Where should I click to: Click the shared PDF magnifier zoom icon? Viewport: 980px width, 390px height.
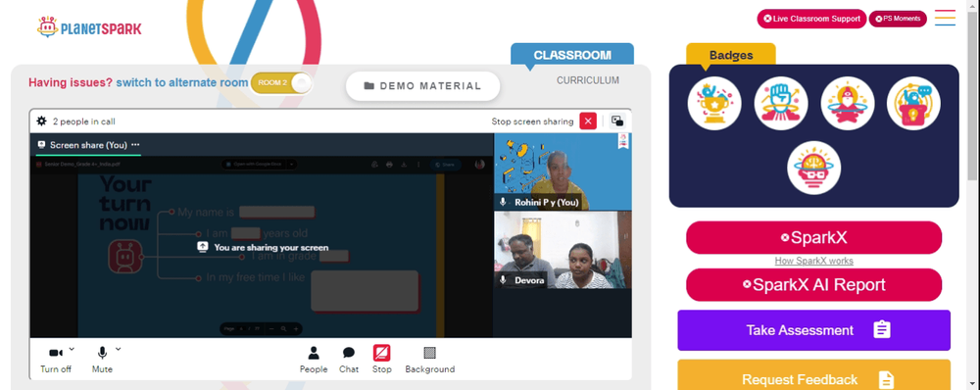[284, 328]
